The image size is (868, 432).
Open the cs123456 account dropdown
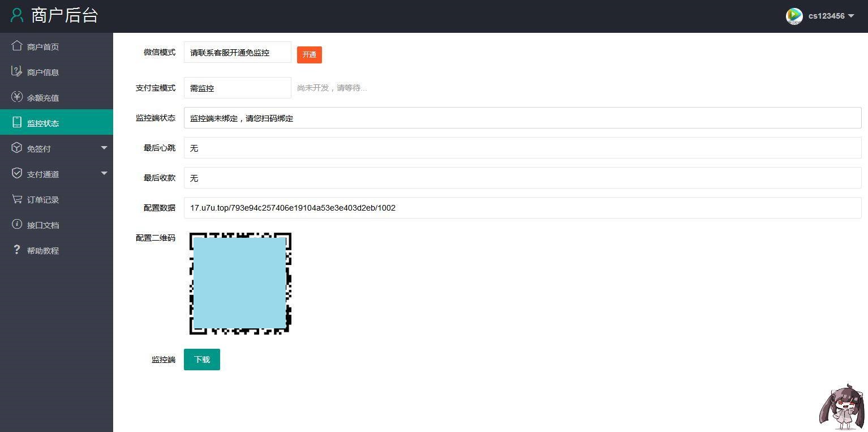tap(831, 16)
